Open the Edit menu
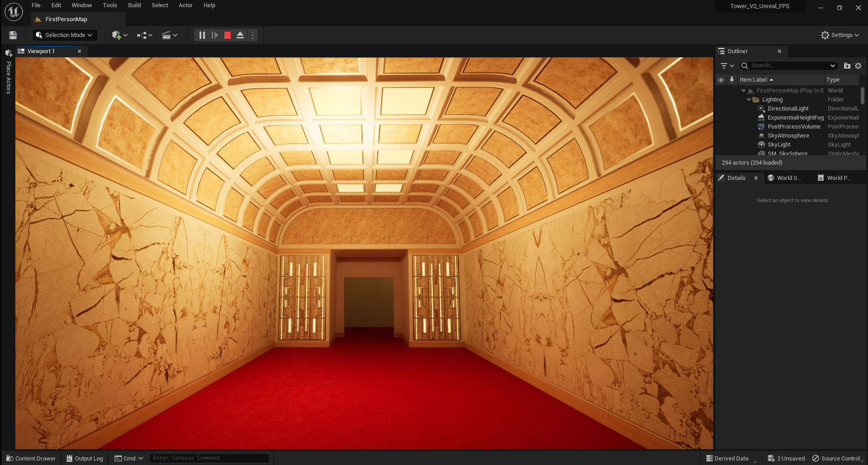 tap(56, 5)
